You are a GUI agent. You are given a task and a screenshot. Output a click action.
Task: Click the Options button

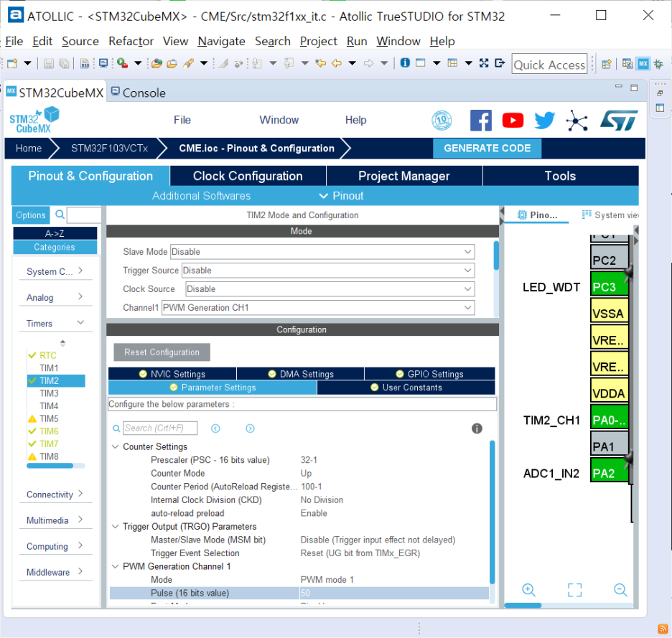tap(31, 215)
